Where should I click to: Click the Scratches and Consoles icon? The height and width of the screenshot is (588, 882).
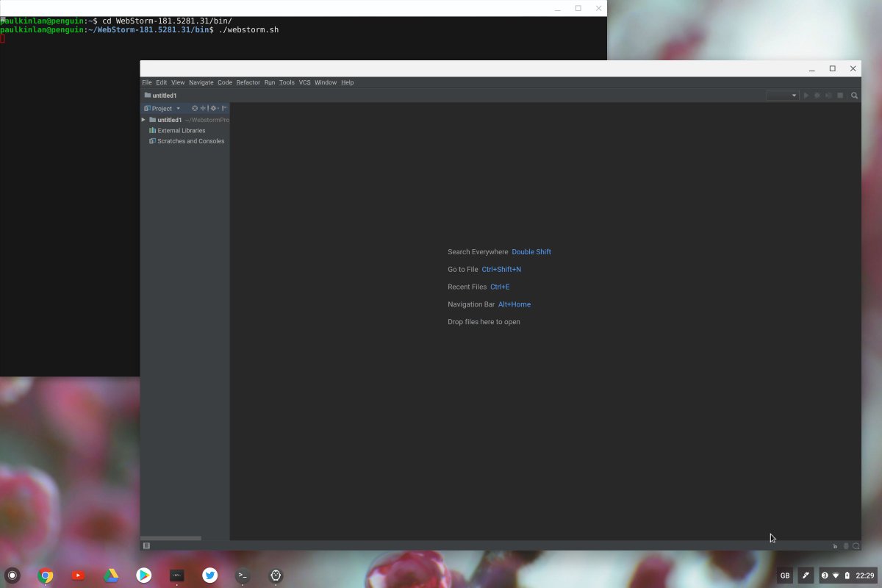click(152, 140)
